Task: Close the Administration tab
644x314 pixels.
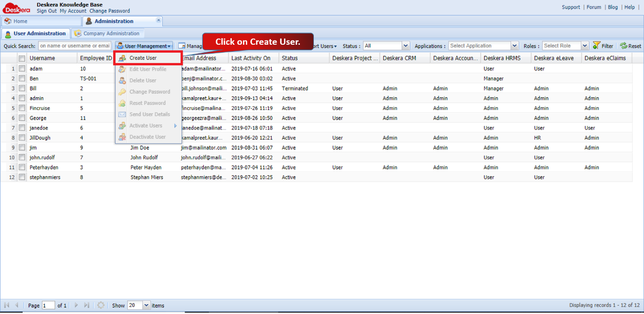Action: tap(159, 20)
